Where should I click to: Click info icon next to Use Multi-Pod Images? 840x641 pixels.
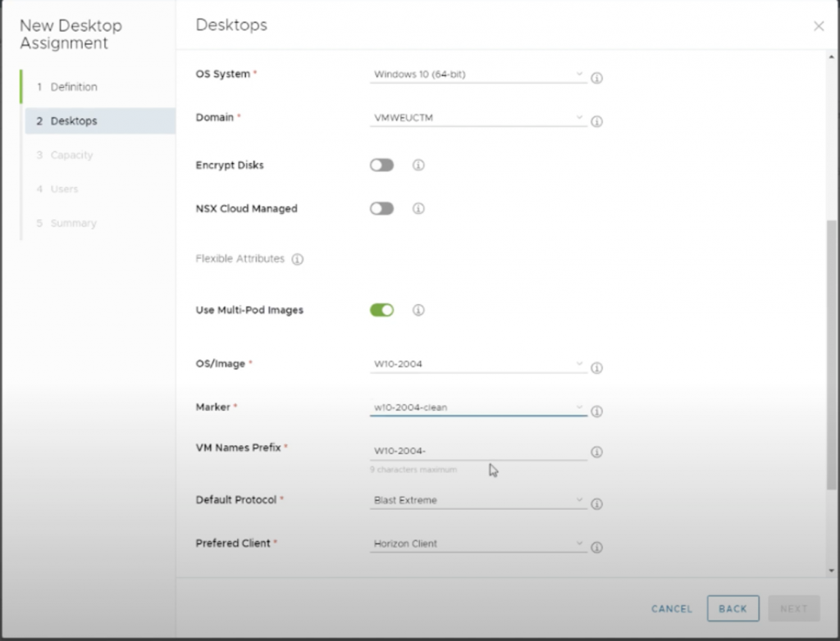(x=418, y=311)
